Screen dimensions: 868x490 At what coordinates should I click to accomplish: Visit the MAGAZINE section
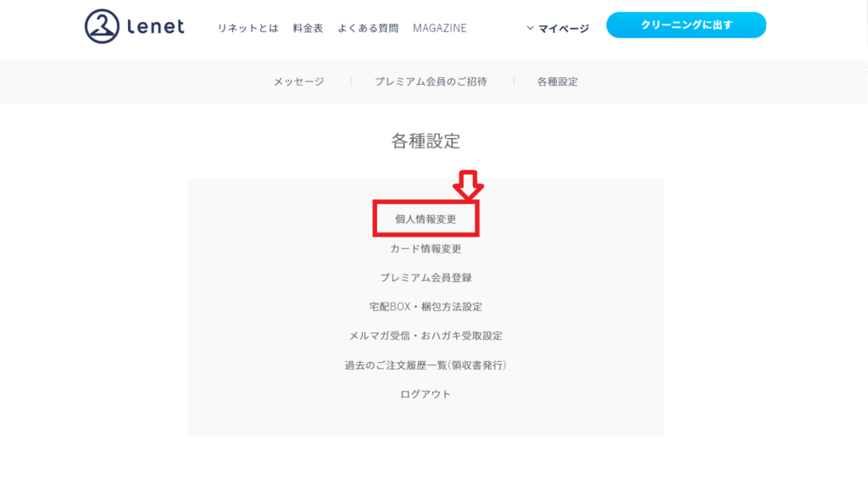pos(439,28)
